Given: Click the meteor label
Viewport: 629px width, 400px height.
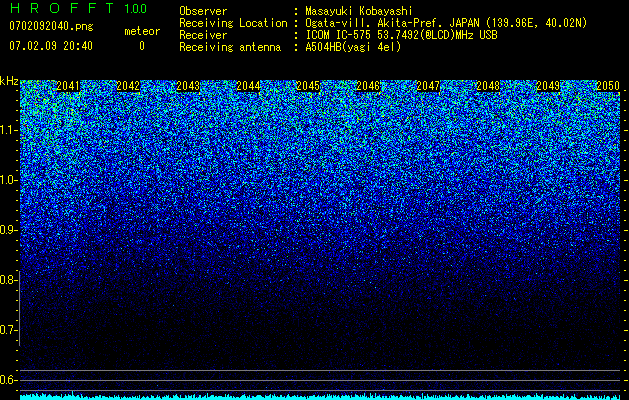Looking at the screenshot, I should pyautogui.click(x=142, y=31).
